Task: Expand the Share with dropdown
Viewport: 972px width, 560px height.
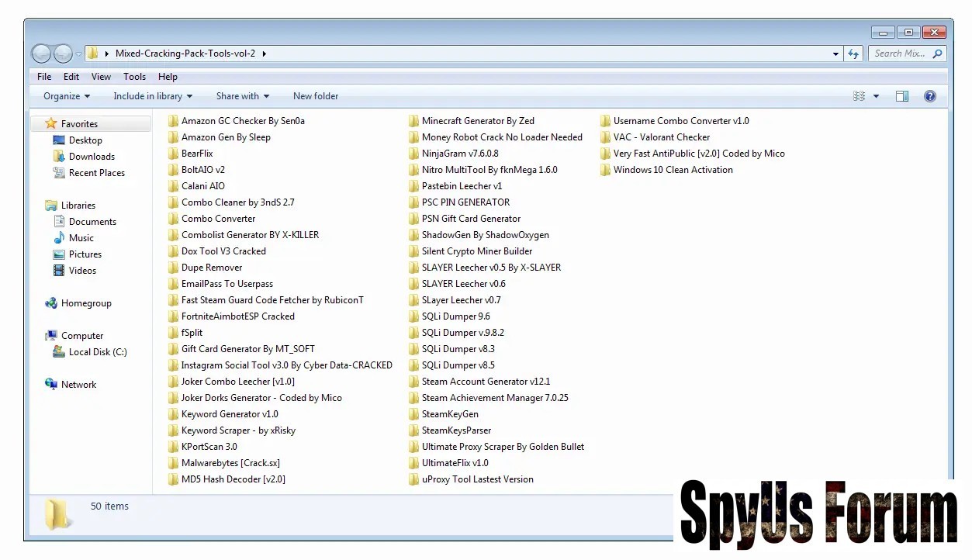Action: click(x=242, y=96)
